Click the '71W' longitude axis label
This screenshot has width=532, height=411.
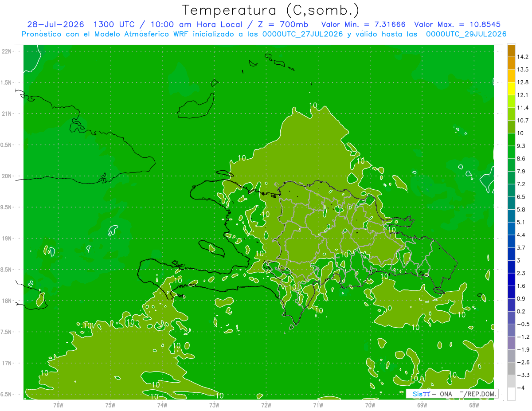(x=318, y=405)
